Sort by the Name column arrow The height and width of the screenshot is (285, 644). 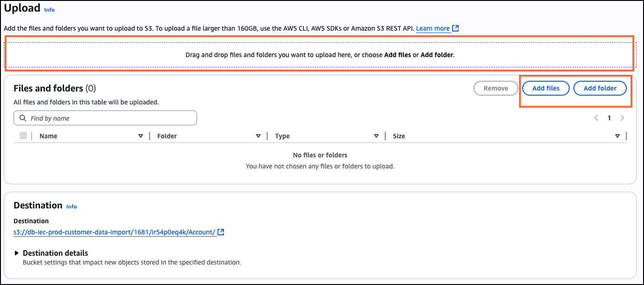click(141, 136)
